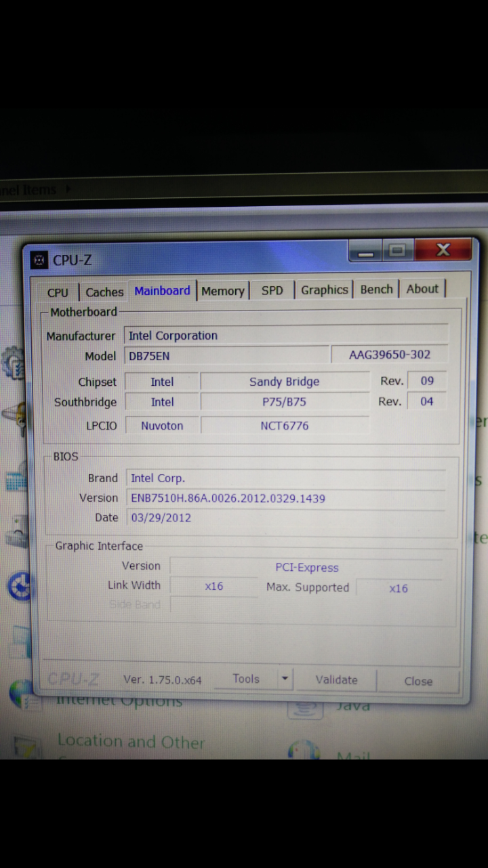Screen dimensions: 488x868
Task: Click the Tools button
Action: click(245, 679)
